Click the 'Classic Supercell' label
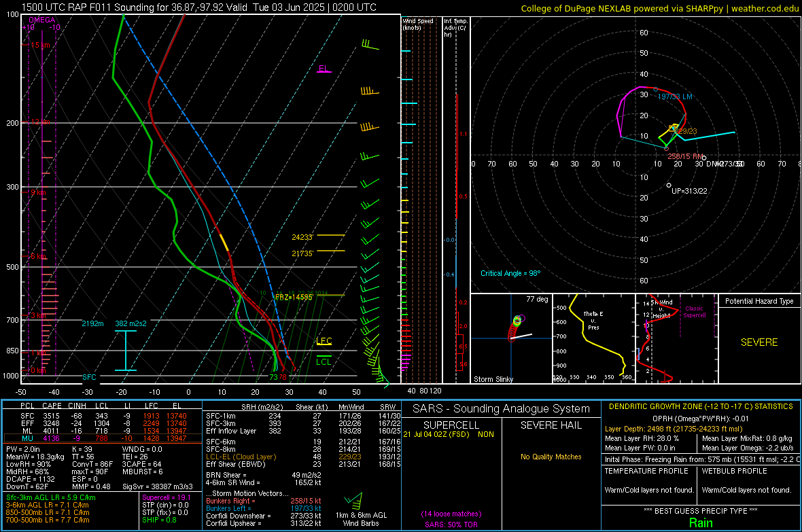The image size is (802, 532). [x=694, y=312]
